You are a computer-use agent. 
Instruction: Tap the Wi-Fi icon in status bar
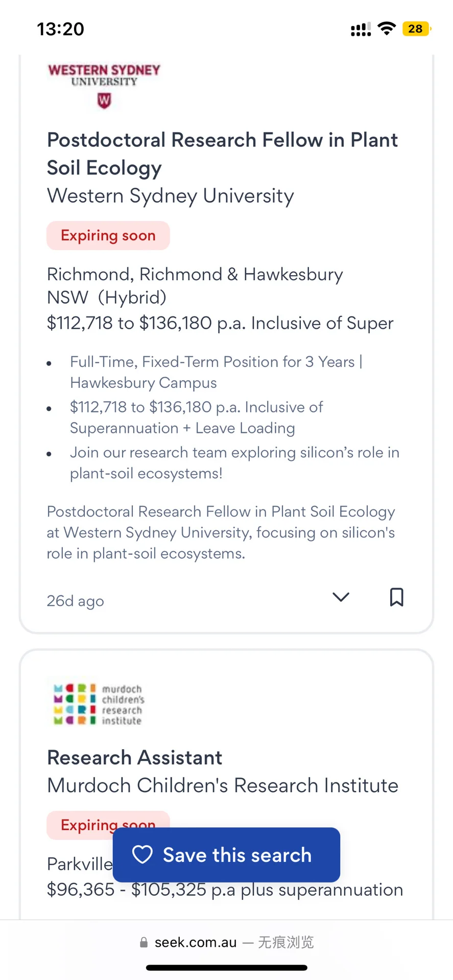click(387, 29)
